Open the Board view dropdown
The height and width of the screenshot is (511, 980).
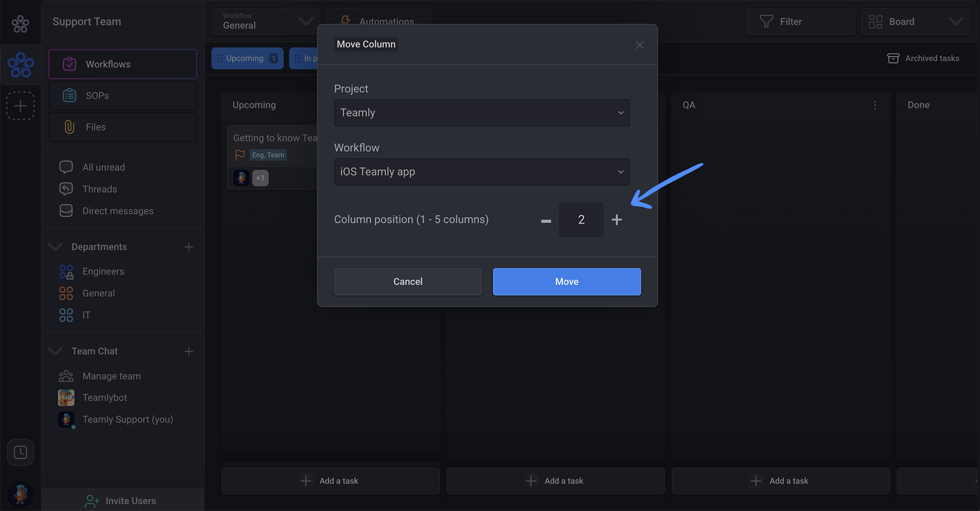click(916, 22)
